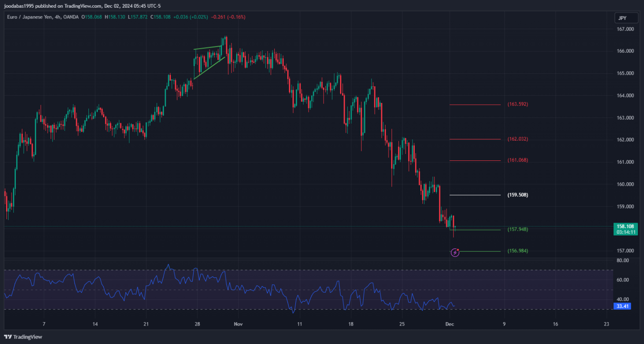Click the 159.000 price axis label
The width and height of the screenshot is (644, 344).
pyautogui.click(x=625, y=206)
